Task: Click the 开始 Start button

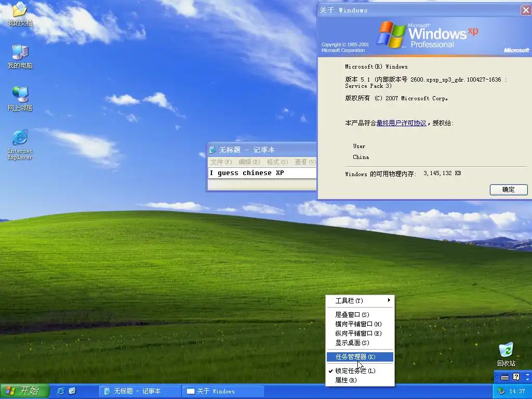Action: pyautogui.click(x=24, y=391)
